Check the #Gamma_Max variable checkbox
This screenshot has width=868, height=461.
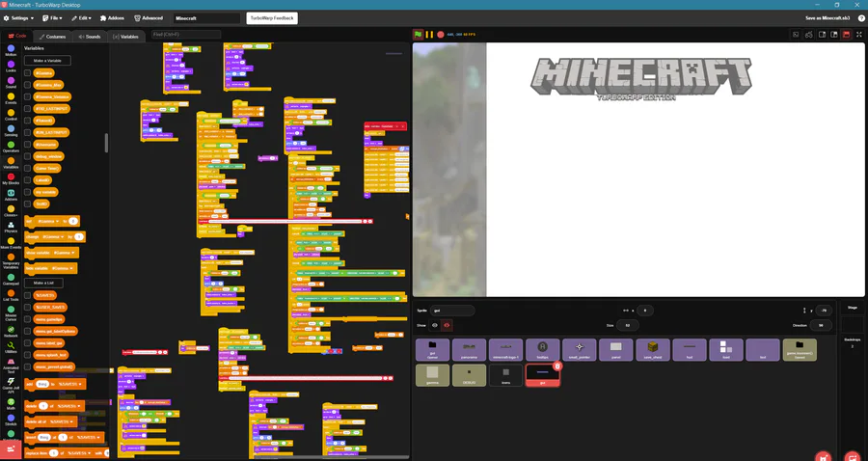[27, 85]
